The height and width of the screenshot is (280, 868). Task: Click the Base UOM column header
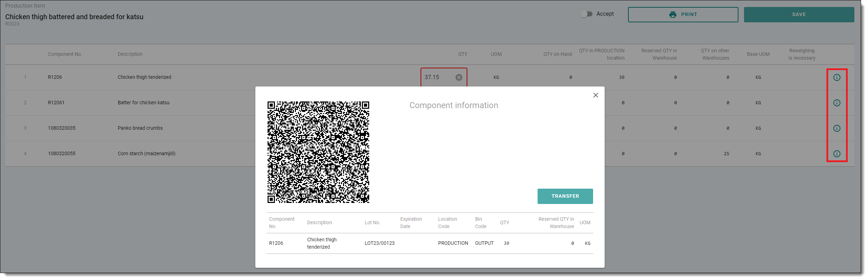tap(758, 54)
